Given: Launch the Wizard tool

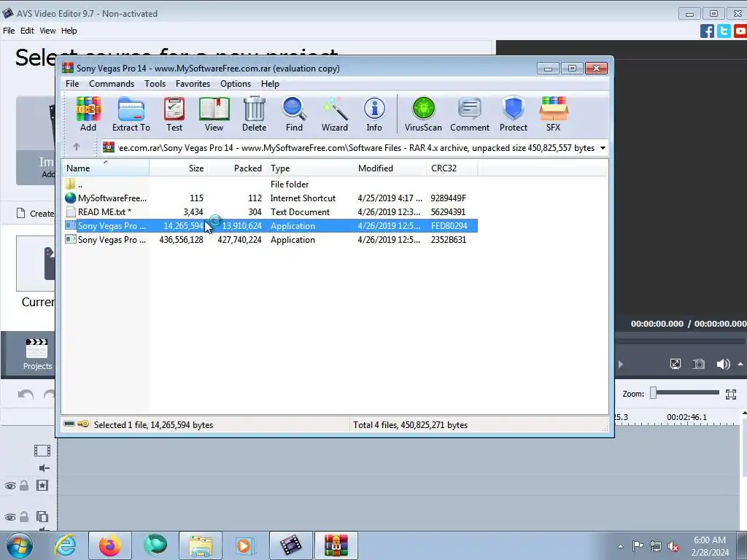Looking at the screenshot, I should pos(334,114).
